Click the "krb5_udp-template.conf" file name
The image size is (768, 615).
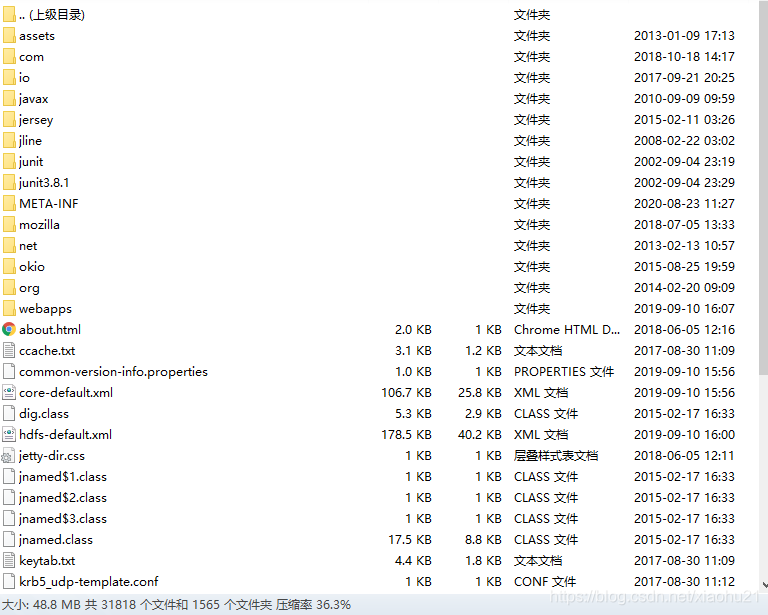point(89,582)
